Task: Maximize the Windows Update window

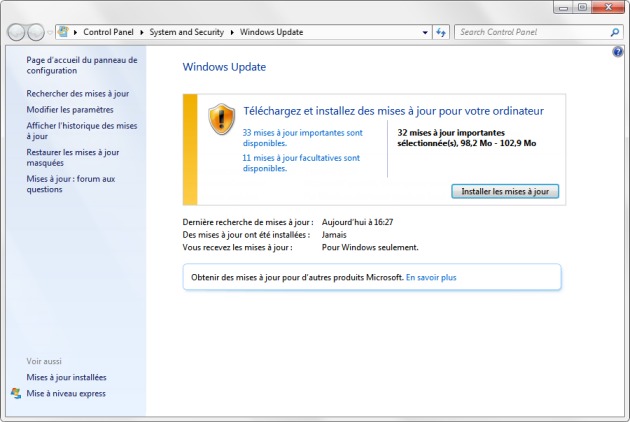Action: tap(582, 7)
